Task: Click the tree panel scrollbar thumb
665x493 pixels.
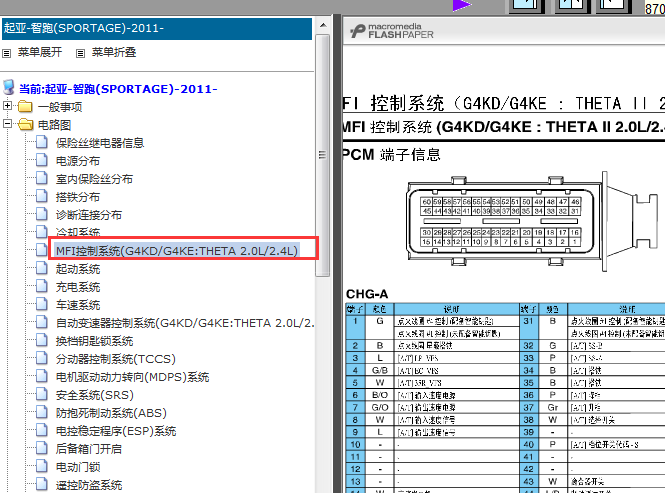Action: (x=323, y=155)
